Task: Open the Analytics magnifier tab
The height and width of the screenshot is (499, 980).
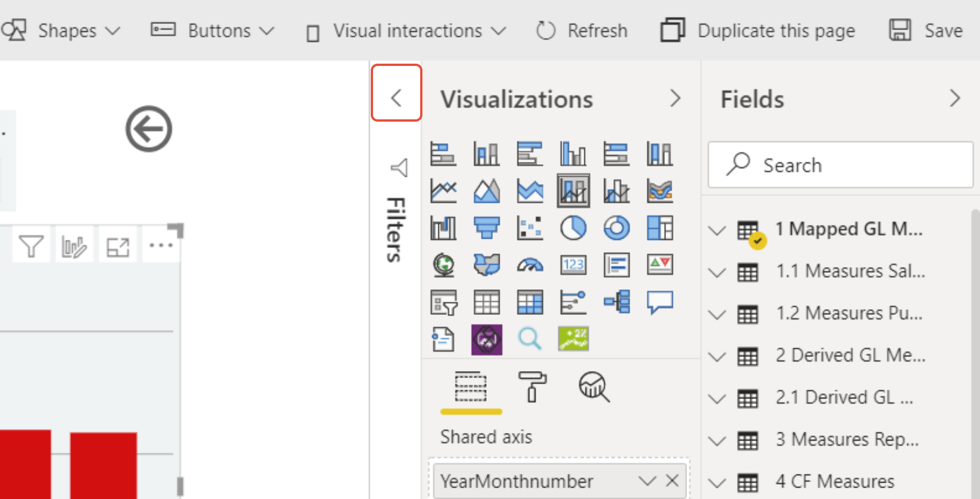Action: 593,386
